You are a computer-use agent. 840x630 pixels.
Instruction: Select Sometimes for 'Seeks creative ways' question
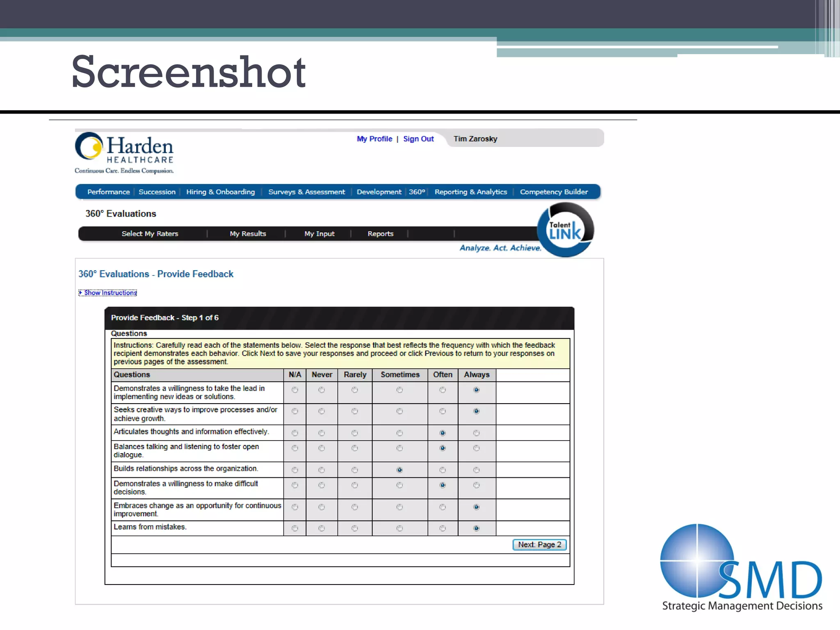pos(399,411)
